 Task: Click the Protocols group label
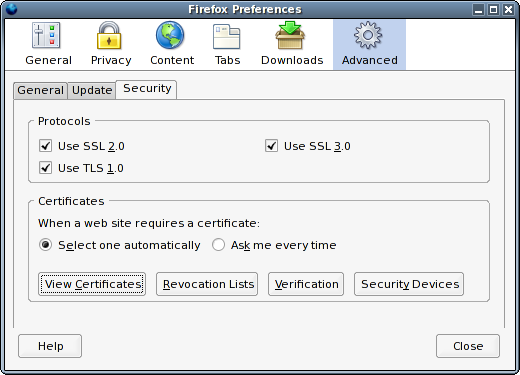coord(64,121)
